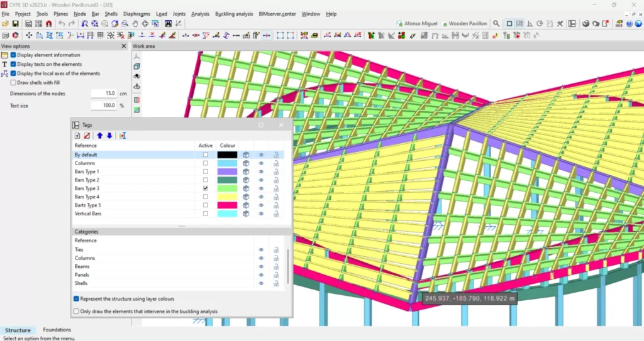644x341 pixels.
Task: Click pink colour swatch of Barts Type 5
Action: click(x=227, y=205)
